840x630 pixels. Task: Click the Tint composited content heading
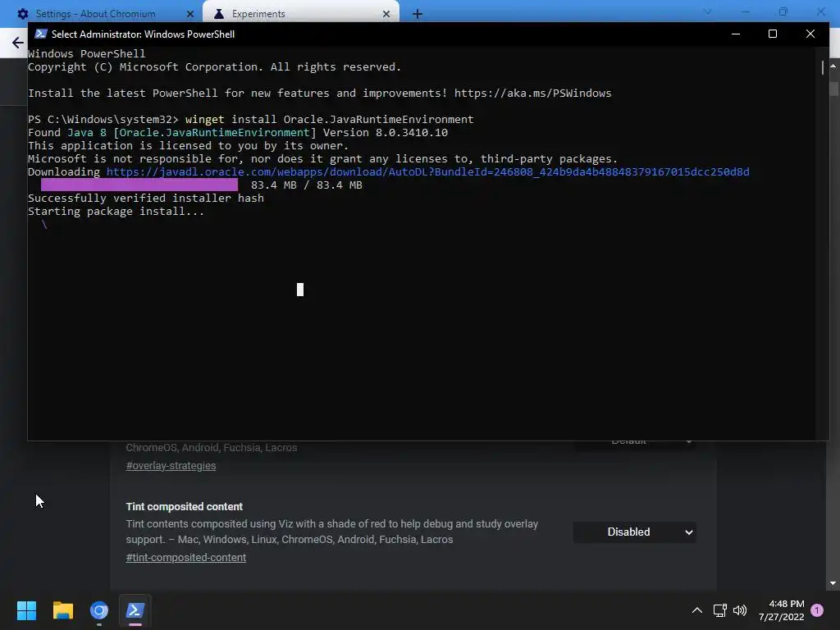click(x=185, y=506)
